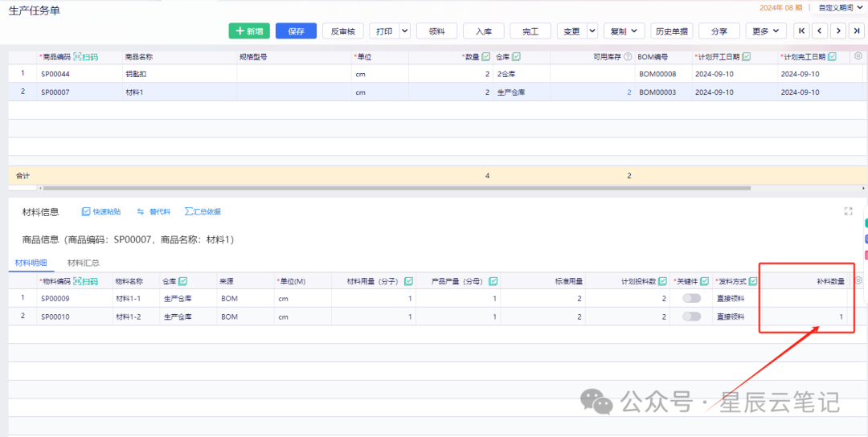The width and height of the screenshot is (868, 437).
Task: Click the 分享 button
Action: (x=719, y=31)
